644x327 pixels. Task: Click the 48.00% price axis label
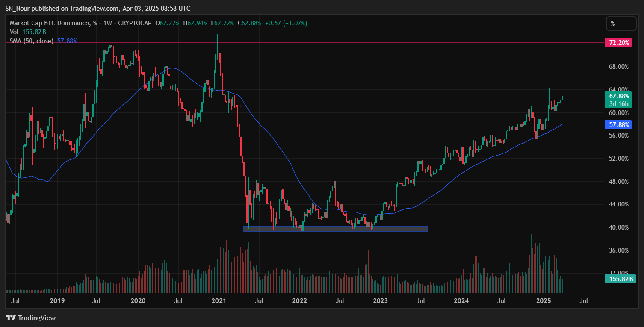coord(618,181)
